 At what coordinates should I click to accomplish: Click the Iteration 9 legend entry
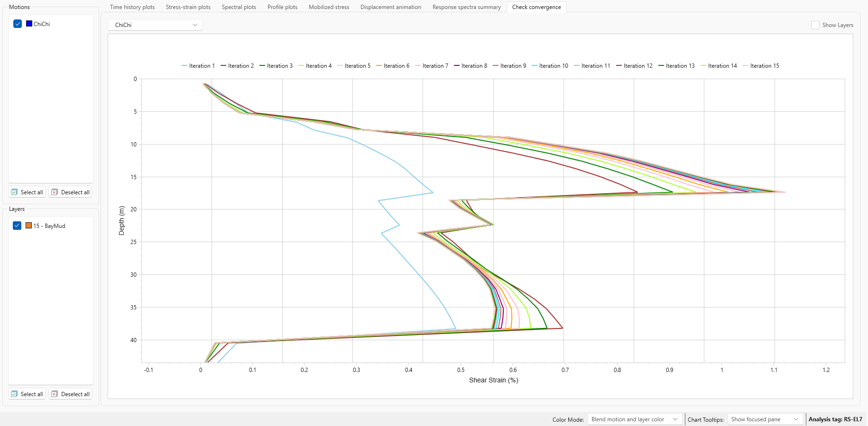tap(509, 66)
